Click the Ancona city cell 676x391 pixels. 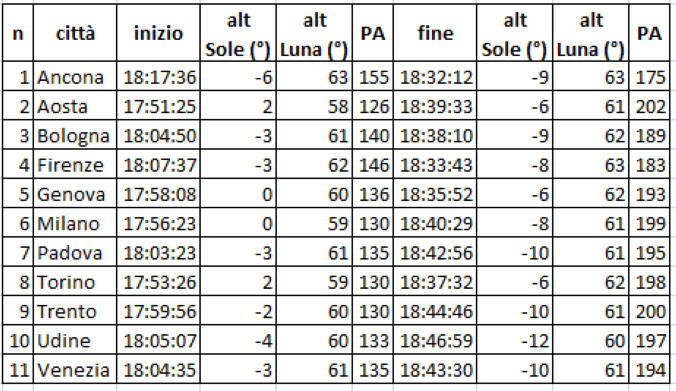pyautogui.click(x=75, y=77)
